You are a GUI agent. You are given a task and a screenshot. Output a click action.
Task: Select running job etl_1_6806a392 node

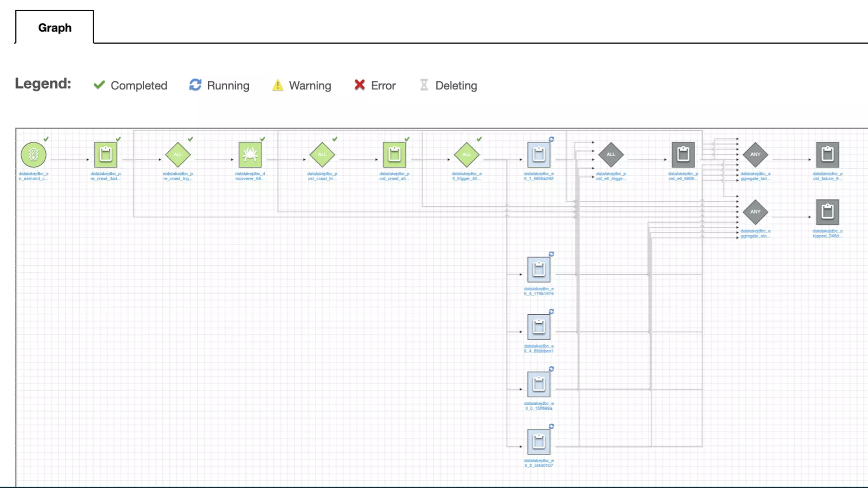click(x=539, y=155)
